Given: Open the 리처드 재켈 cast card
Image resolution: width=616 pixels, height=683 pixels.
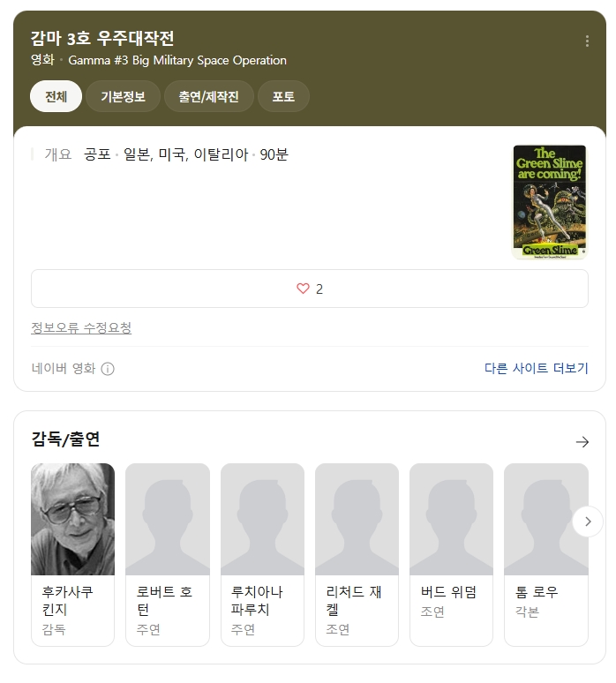Looking at the screenshot, I should [357, 554].
